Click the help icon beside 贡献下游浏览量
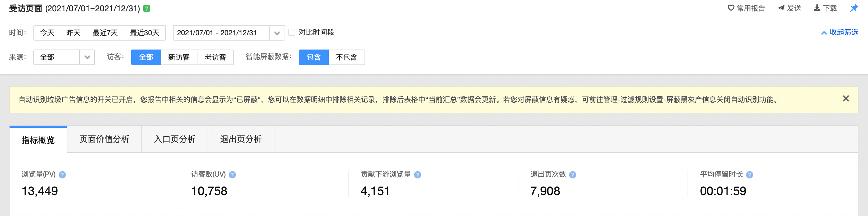Screen dimensions: 868x216 418,175
